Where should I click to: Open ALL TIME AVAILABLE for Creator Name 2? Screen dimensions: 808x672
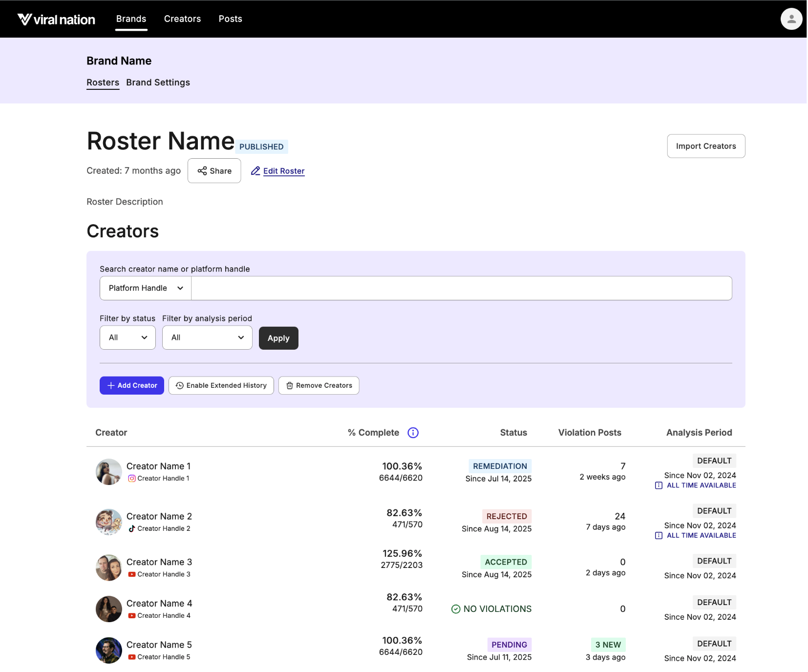[x=702, y=535]
